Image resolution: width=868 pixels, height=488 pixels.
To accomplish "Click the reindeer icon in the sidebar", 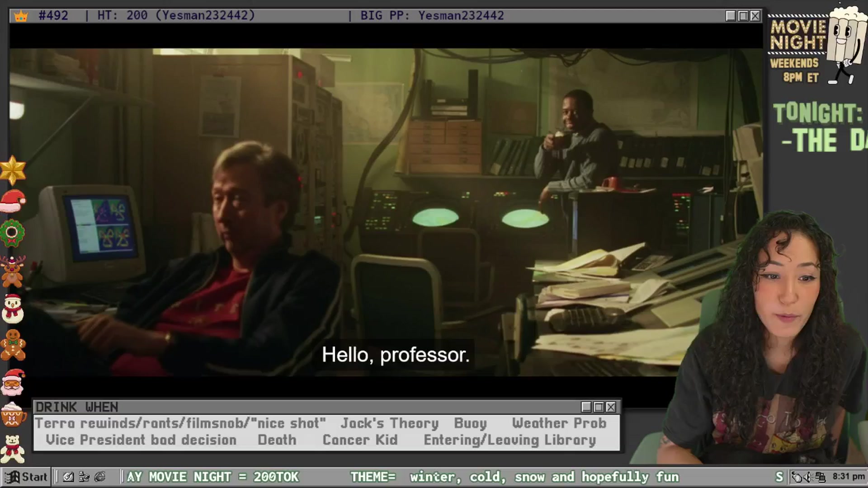I will tap(13, 272).
